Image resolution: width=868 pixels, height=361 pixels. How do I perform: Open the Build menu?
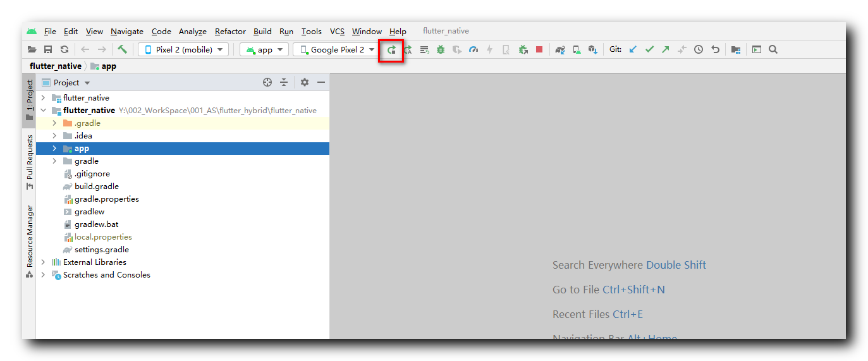pyautogui.click(x=262, y=31)
